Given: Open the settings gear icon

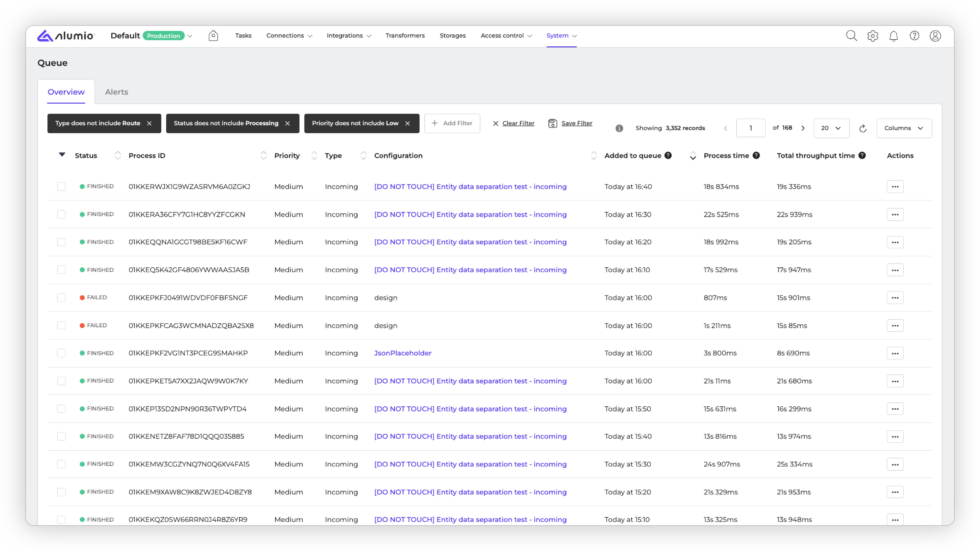Looking at the screenshot, I should point(872,36).
